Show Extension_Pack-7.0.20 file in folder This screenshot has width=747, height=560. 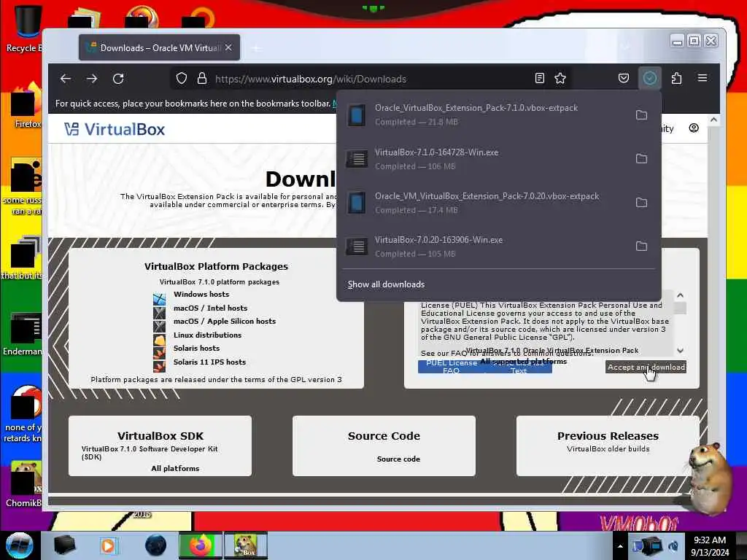tap(641, 203)
